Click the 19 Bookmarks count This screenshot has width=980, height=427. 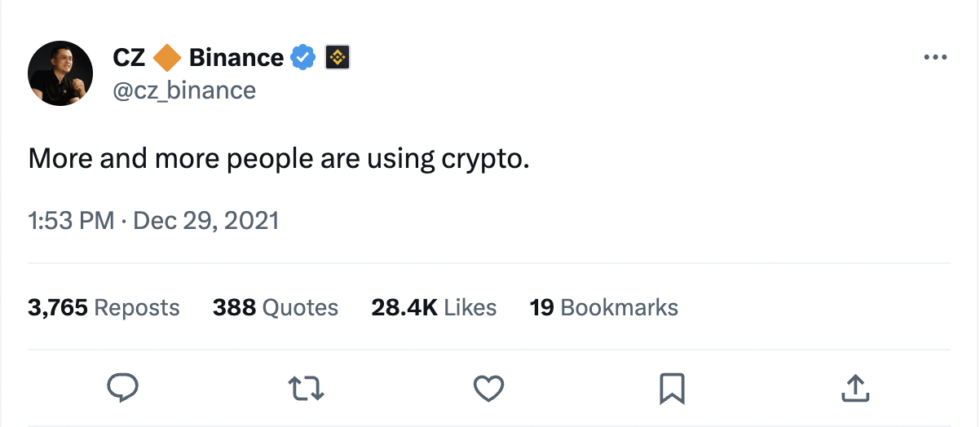tap(603, 307)
